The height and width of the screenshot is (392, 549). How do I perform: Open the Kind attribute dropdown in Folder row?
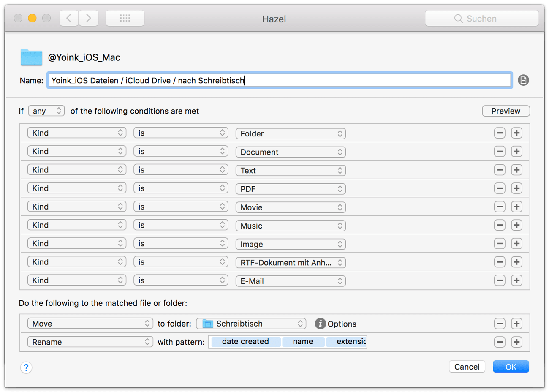pos(77,133)
